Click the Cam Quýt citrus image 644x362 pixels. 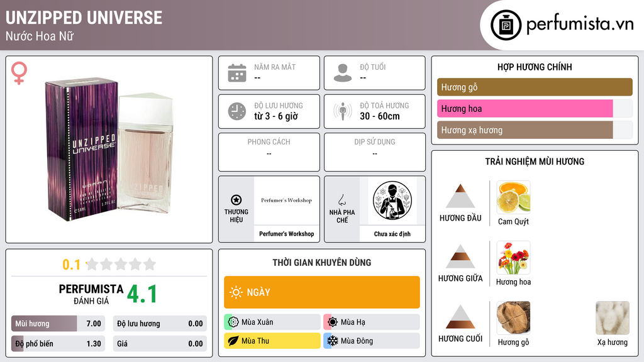point(513,197)
